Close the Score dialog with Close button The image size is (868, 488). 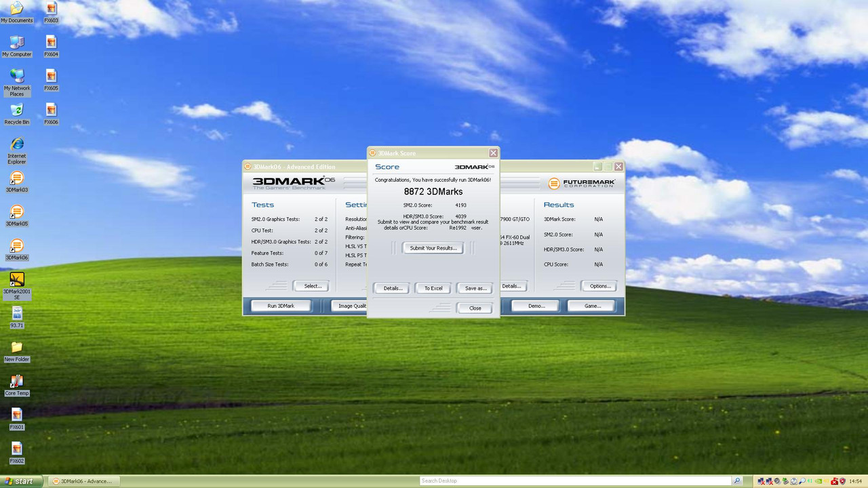point(475,308)
